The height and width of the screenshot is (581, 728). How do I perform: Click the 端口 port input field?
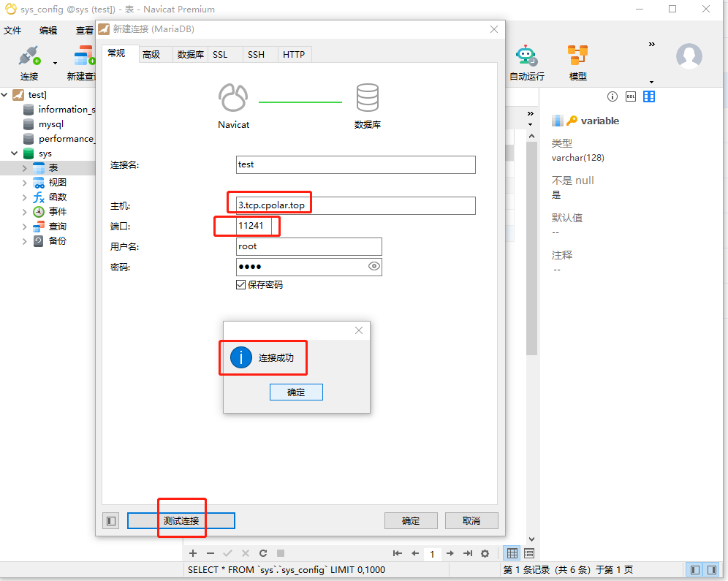pos(254,226)
